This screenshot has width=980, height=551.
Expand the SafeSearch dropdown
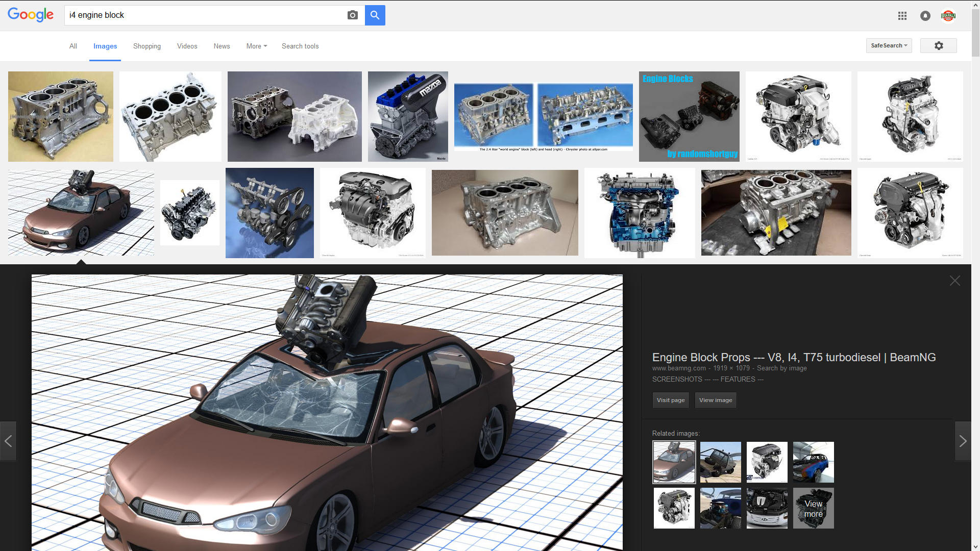pos(889,46)
